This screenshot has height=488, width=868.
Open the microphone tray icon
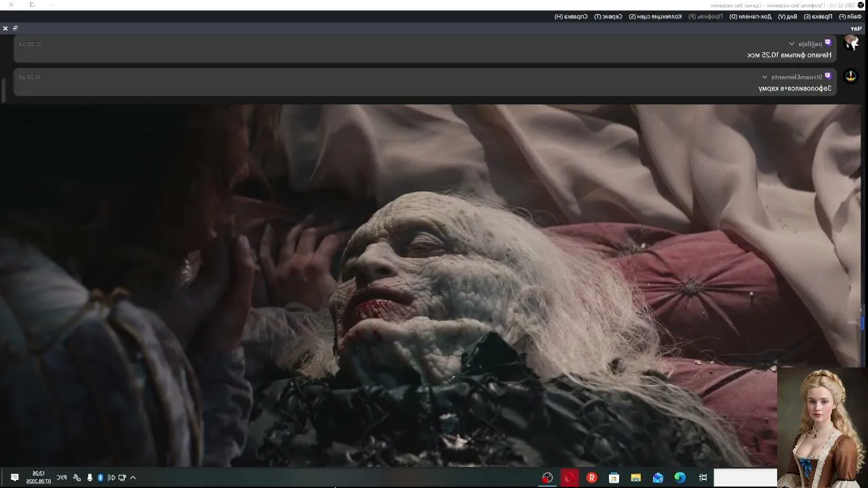tap(90, 478)
